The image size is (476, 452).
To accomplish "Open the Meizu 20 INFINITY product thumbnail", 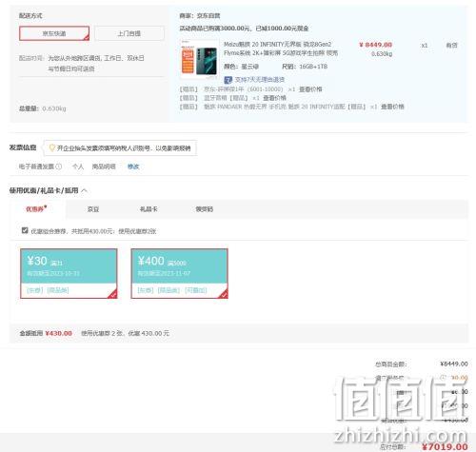I will coord(199,59).
